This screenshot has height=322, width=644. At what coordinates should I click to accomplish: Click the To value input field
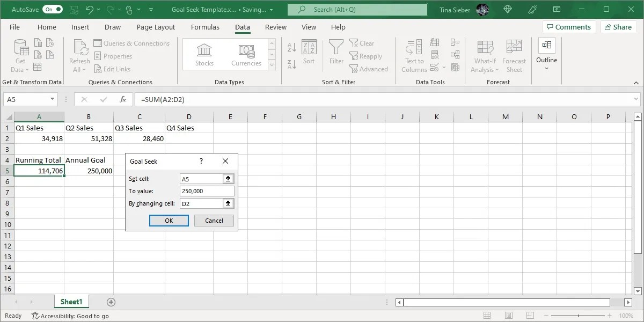tap(207, 191)
